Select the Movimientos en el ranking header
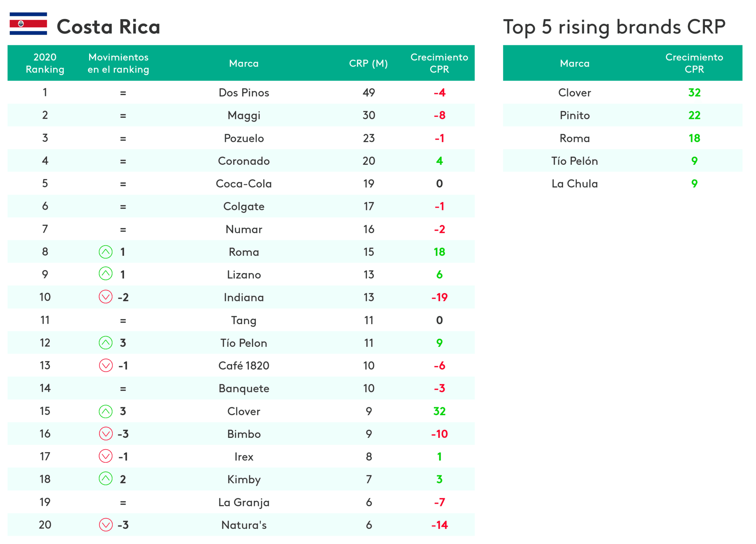The image size is (756, 544). coord(118,63)
